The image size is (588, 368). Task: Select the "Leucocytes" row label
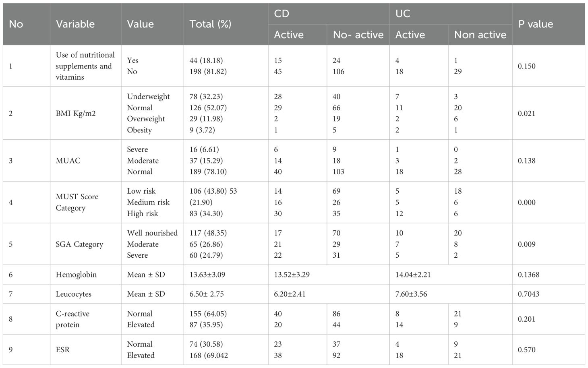(73, 294)
